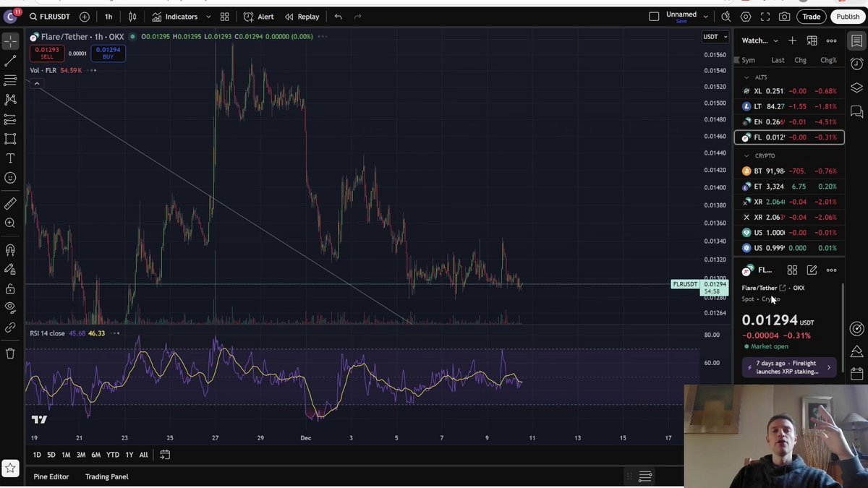
Task: Select the Text annotation tool
Action: (10, 158)
